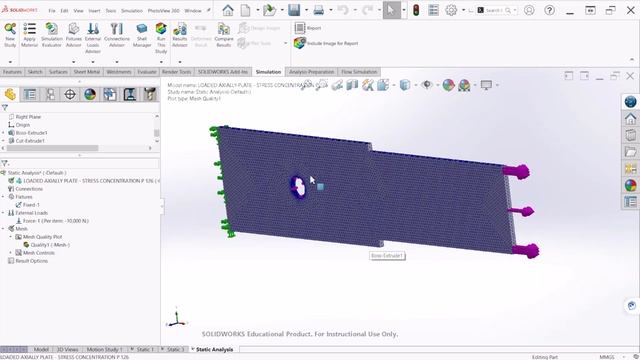Expand External Loads Advisor dropdown arrow

click(x=93, y=62)
